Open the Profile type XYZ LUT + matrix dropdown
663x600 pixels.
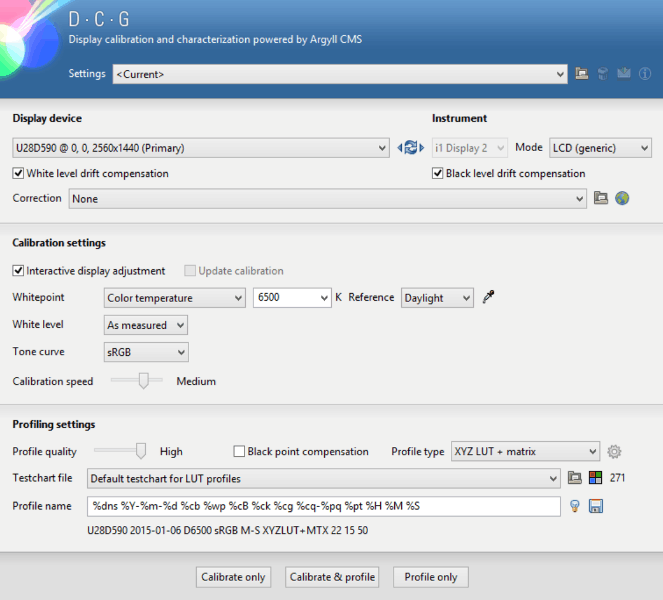[525, 451]
